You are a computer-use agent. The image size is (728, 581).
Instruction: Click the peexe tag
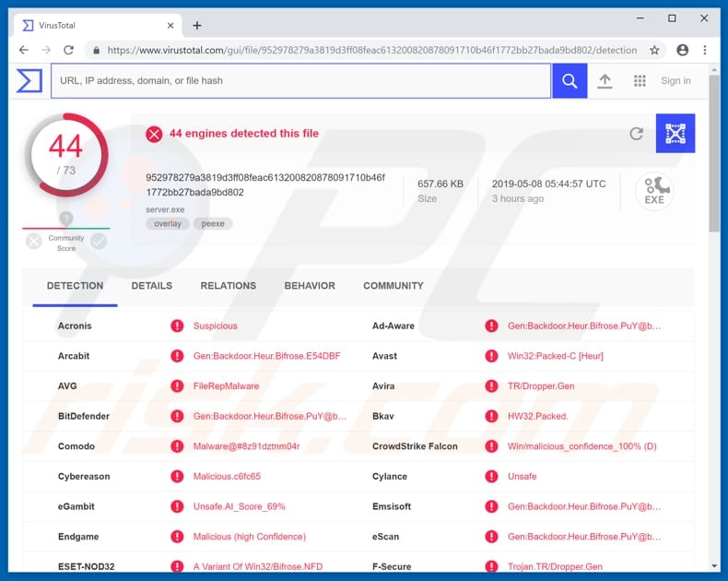213,223
